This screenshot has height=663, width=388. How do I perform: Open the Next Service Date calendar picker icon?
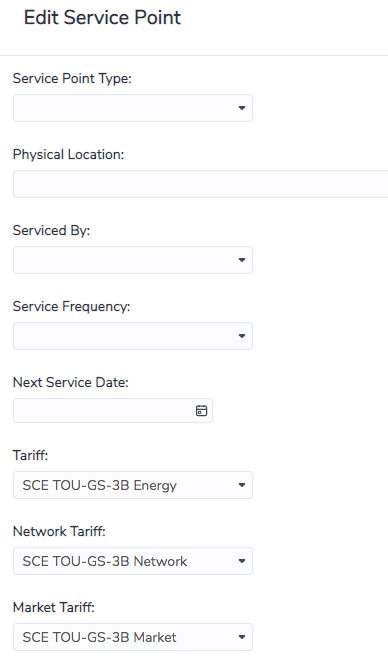(202, 411)
